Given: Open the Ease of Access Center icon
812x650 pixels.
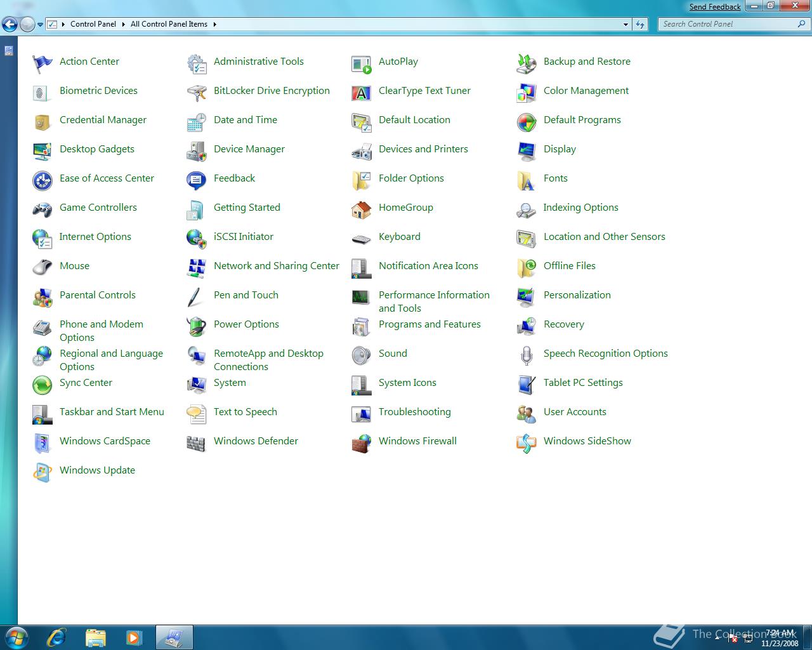Looking at the screenshot, I should (43, 180).
